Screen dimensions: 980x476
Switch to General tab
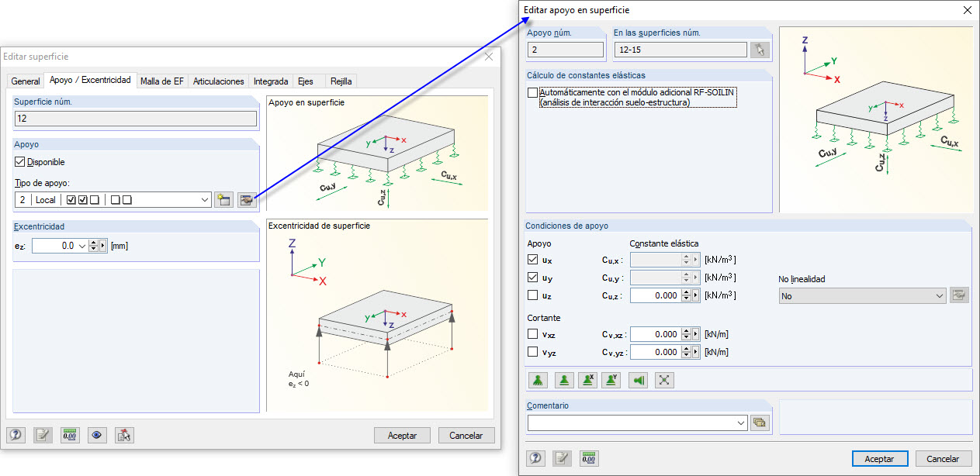pyautogui.click(x=26, y=81)
